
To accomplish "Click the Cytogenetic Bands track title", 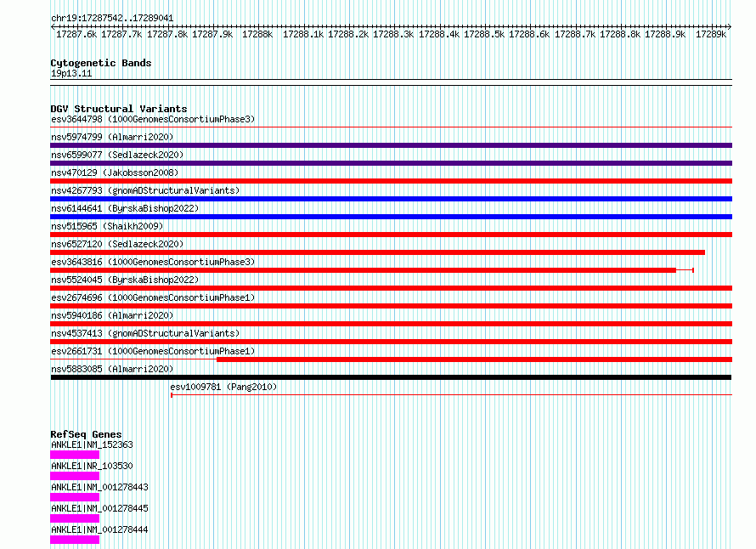I will click(101, 63).
